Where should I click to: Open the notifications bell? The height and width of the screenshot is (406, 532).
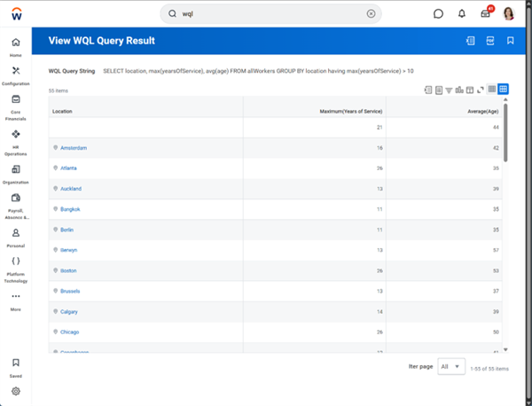462,13
